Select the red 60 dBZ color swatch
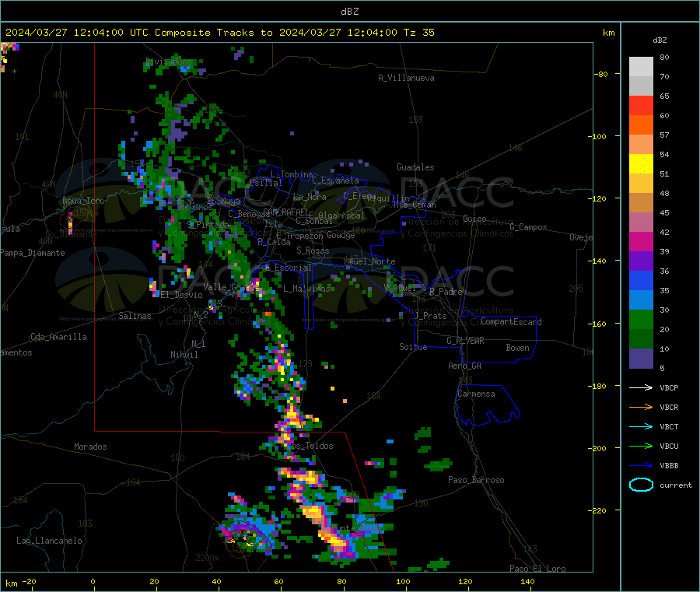The width and height of the screenshot is (700, 592). pos(641,105)
